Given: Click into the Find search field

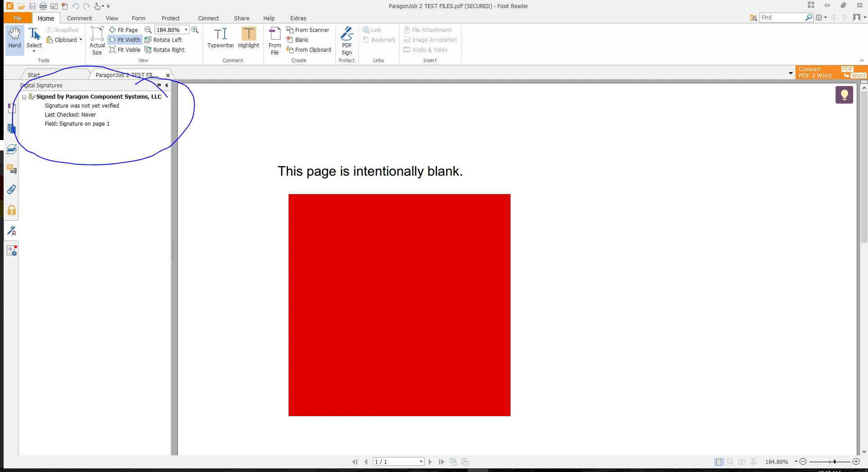Looking at the screenshot, I should point(782,18).
